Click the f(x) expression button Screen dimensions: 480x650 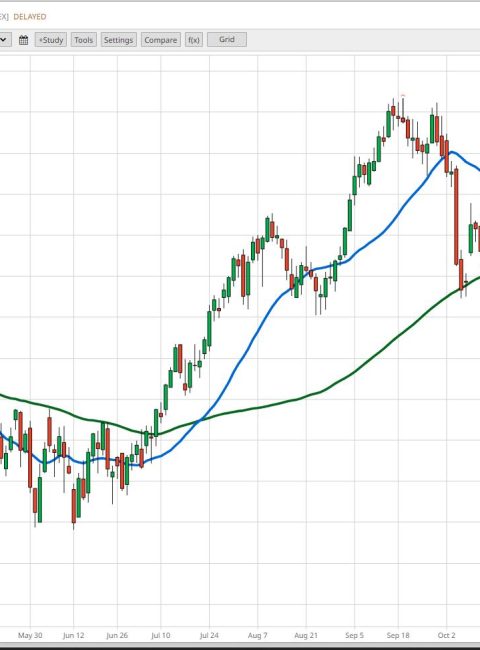tap(194, 40)
